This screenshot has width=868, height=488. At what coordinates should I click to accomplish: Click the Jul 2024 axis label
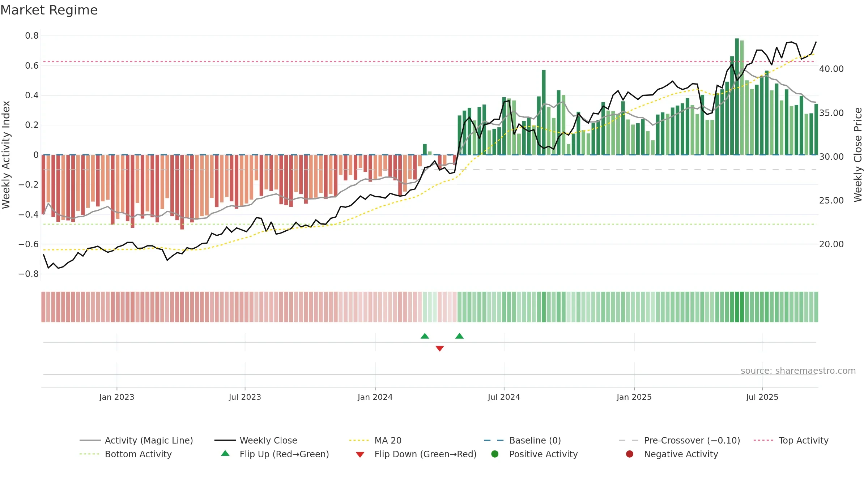pos(504,397)
